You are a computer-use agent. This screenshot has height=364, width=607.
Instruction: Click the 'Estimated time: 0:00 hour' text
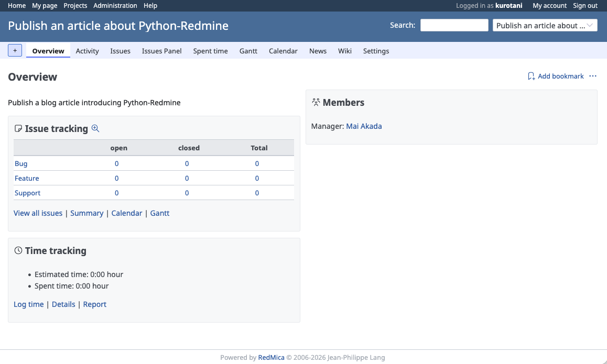point(79,274)
